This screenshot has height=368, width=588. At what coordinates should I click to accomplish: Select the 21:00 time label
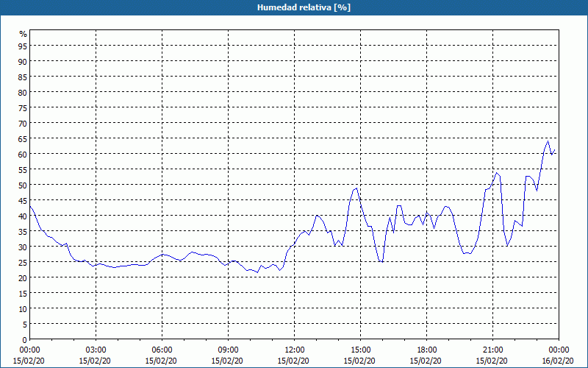tap(492, 350)
